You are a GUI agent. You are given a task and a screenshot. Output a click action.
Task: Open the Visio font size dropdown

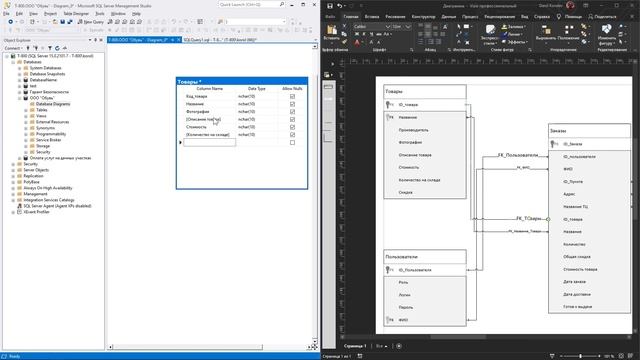coord(408,27)
